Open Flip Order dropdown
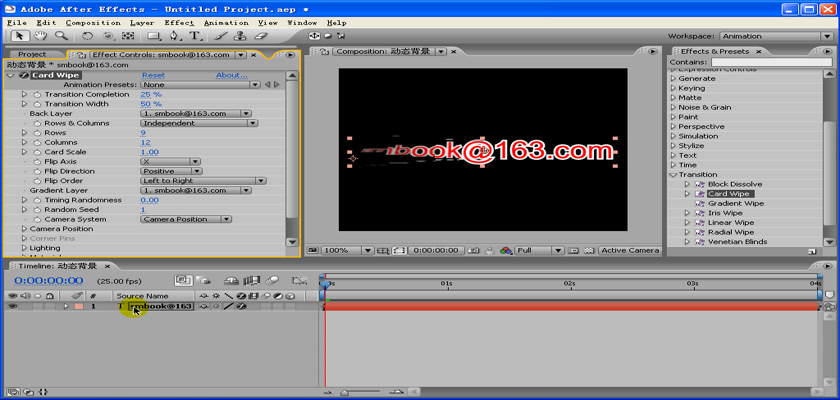The height and width of the screenshot is (400, 840). tap(203, 181)
